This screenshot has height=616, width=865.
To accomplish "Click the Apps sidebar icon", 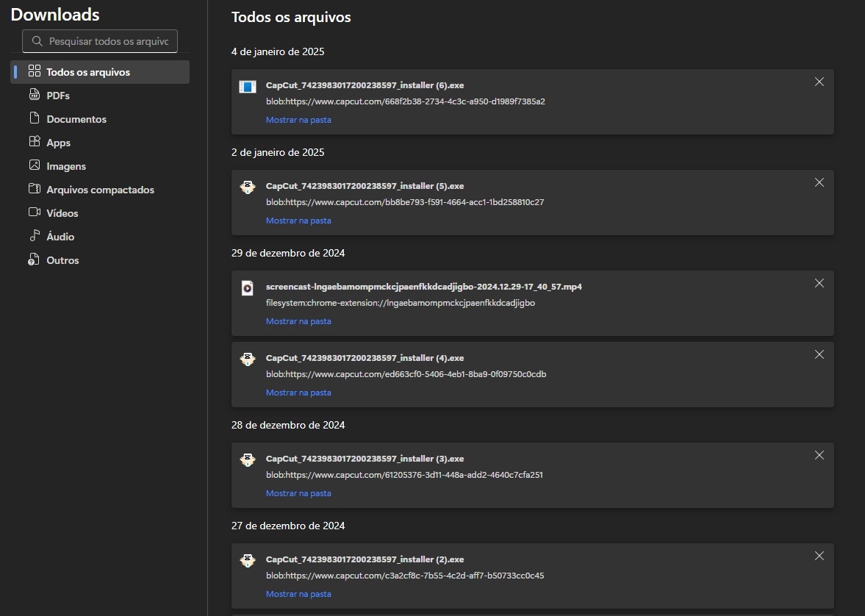I will tap(35, 141).
